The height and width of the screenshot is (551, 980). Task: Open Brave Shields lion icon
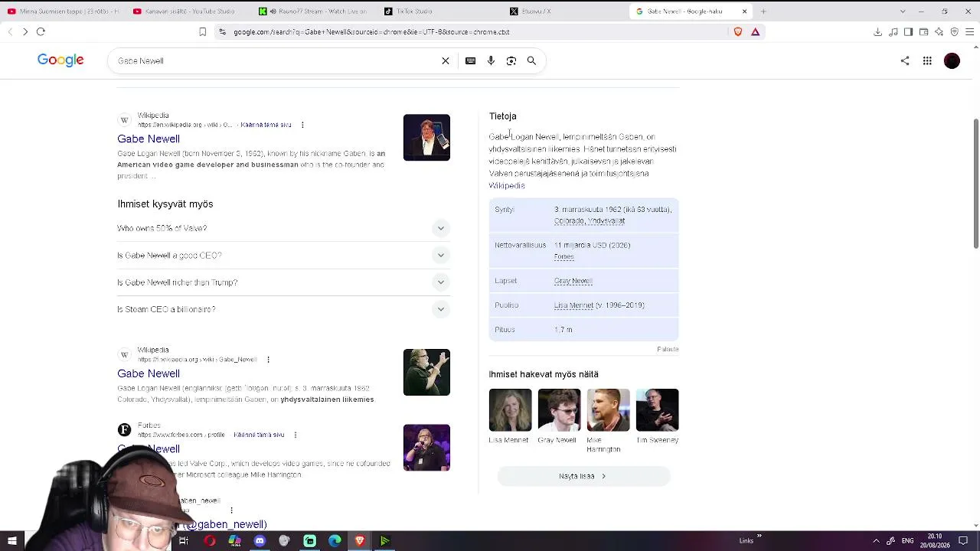coord(738,31)
